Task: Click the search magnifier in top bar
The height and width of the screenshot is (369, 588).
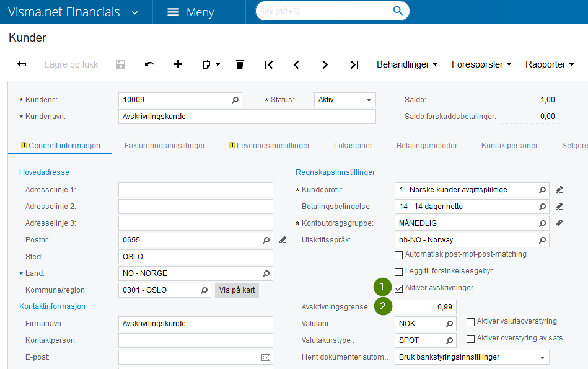Action: (398, 11)
